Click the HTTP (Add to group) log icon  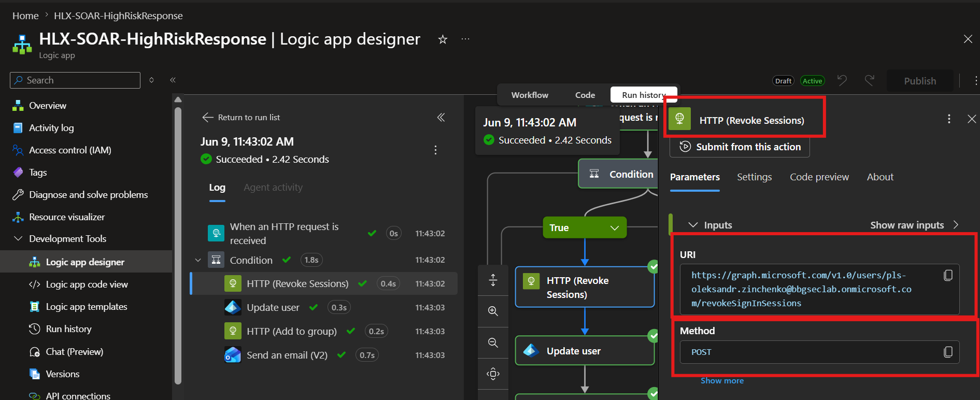pyautogui.click(x=233, y=331)
